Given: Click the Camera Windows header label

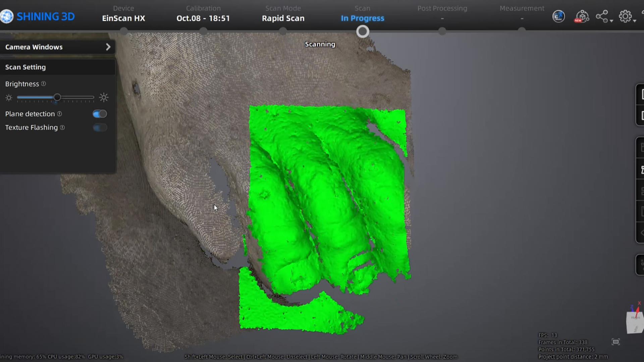Looking at the screenshot, I should click(34, 47).
